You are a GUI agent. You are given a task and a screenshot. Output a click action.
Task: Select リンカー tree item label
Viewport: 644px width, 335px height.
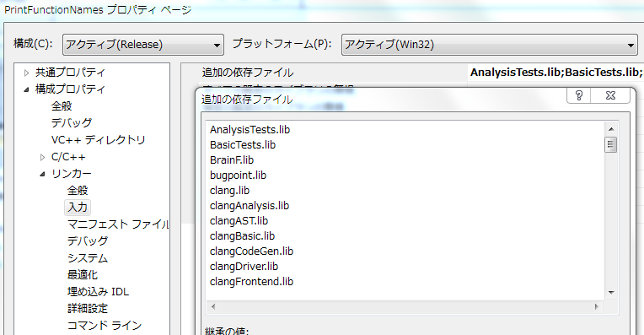72,174
